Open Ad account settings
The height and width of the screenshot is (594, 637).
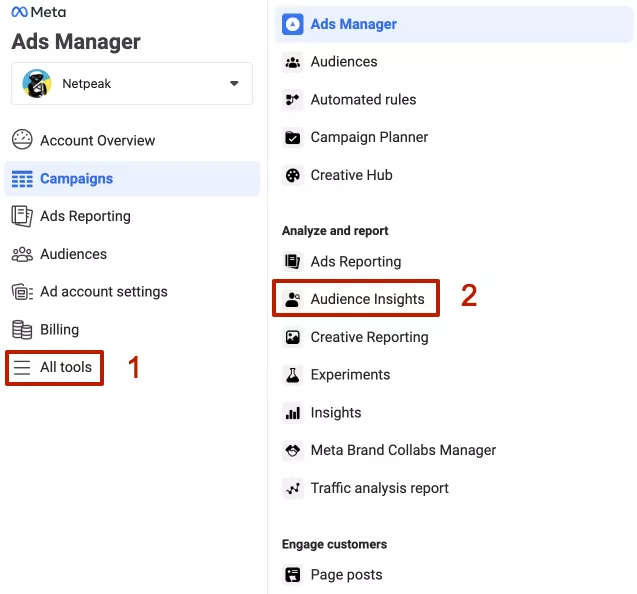(x=104, y=292)
